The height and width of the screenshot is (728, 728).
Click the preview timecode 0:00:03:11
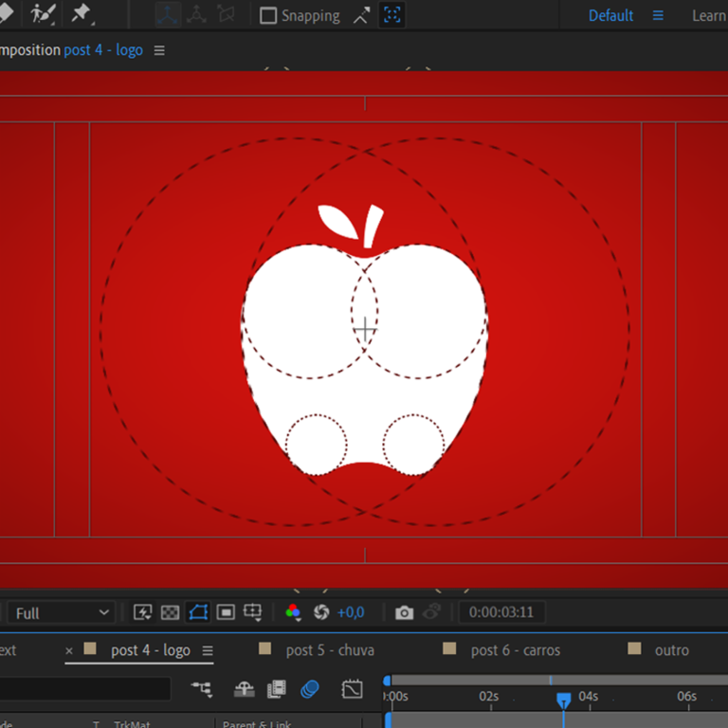point(500,613)
